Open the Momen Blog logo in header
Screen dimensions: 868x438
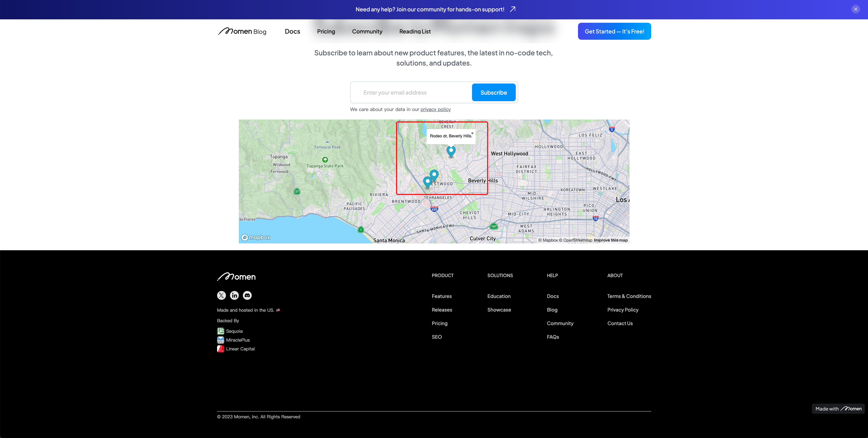tap(242, 31)
